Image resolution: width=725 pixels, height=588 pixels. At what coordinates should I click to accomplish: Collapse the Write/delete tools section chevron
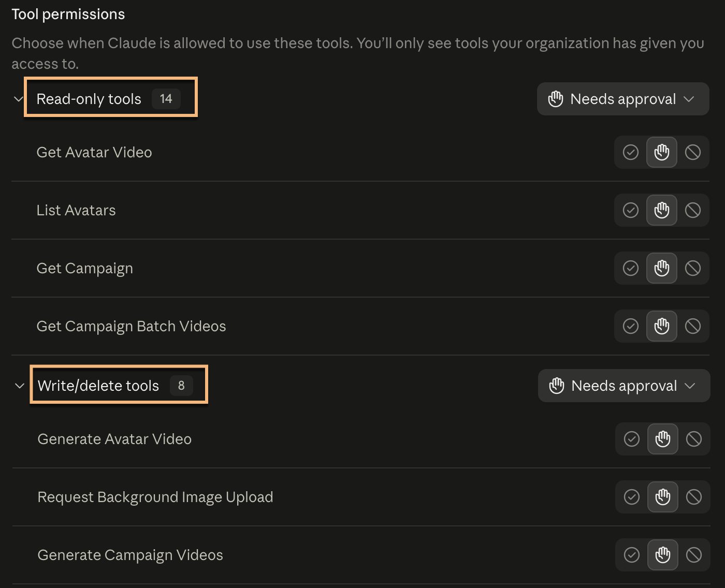20,386
